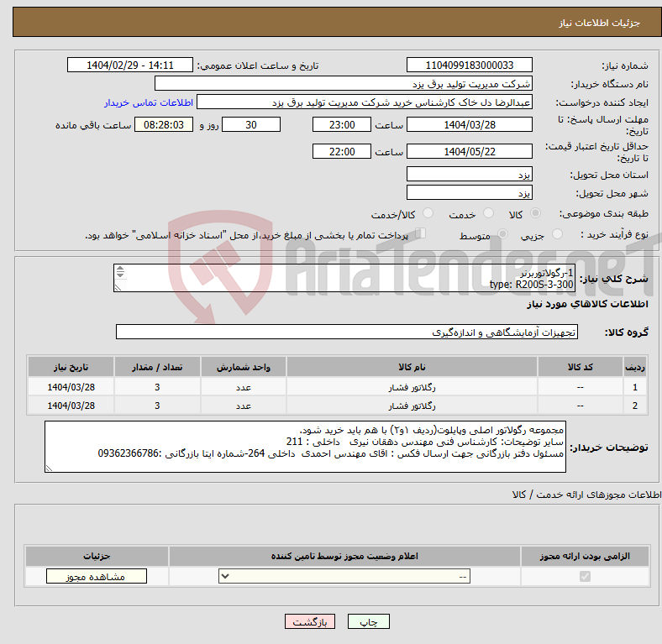Click the general description text area
The width and height of the screenshot is (662, 644).
point(344,278)
